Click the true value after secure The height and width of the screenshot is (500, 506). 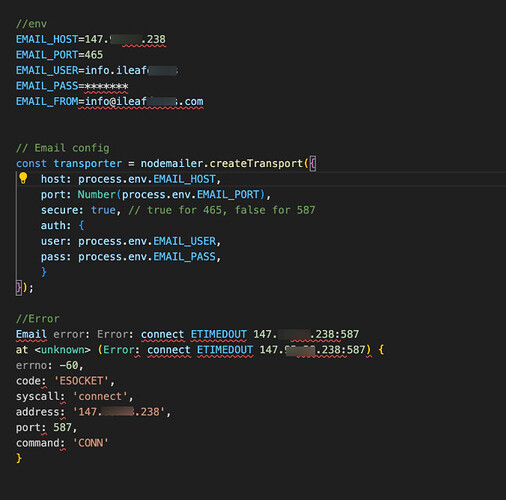pos(103,210)
